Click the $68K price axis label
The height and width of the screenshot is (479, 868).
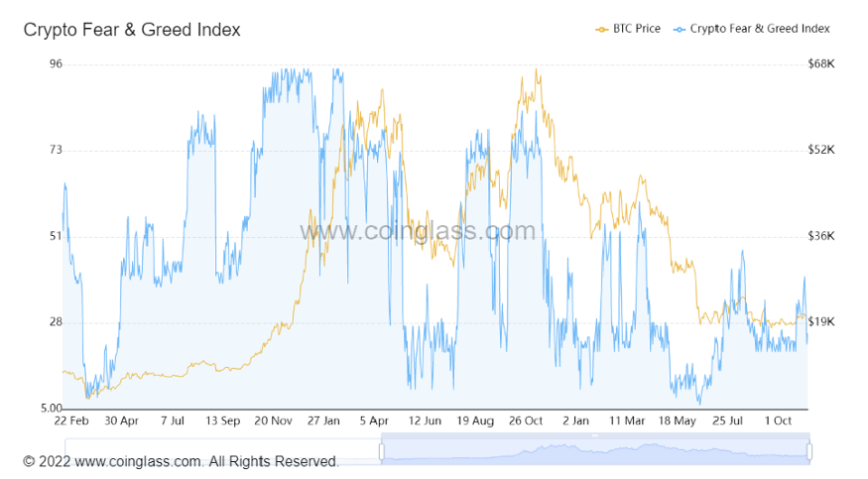click(822, 64)
